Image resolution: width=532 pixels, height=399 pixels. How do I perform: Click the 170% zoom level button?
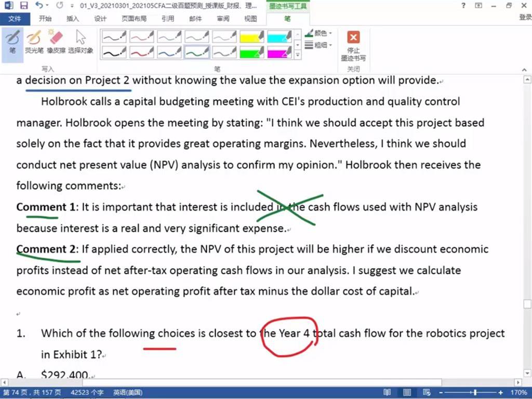520,393
